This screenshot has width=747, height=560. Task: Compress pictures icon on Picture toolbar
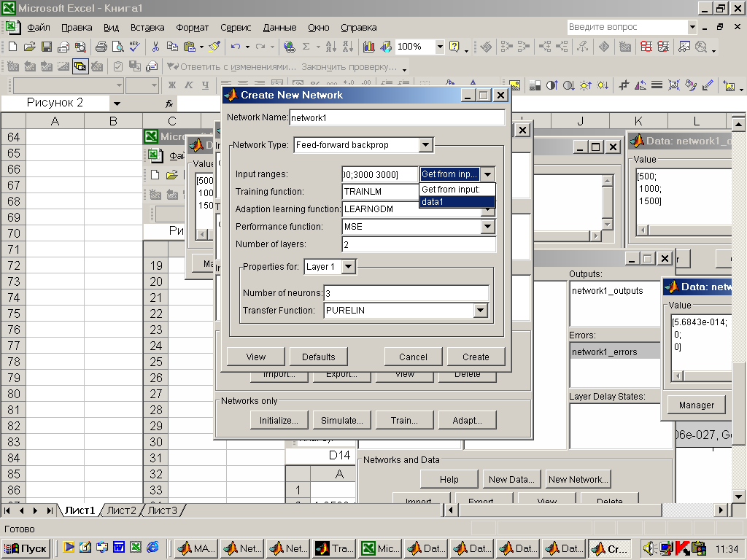pos(673,85)
